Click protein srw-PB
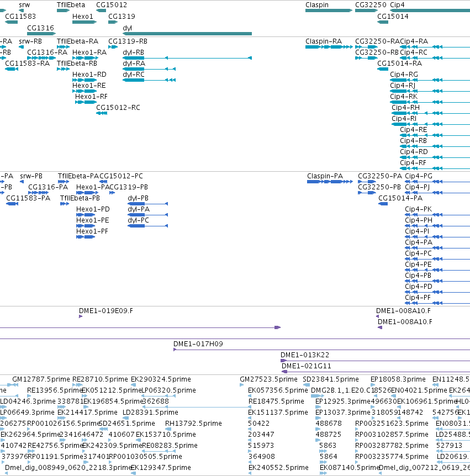 pyautogui.click(x=31, y=176)
